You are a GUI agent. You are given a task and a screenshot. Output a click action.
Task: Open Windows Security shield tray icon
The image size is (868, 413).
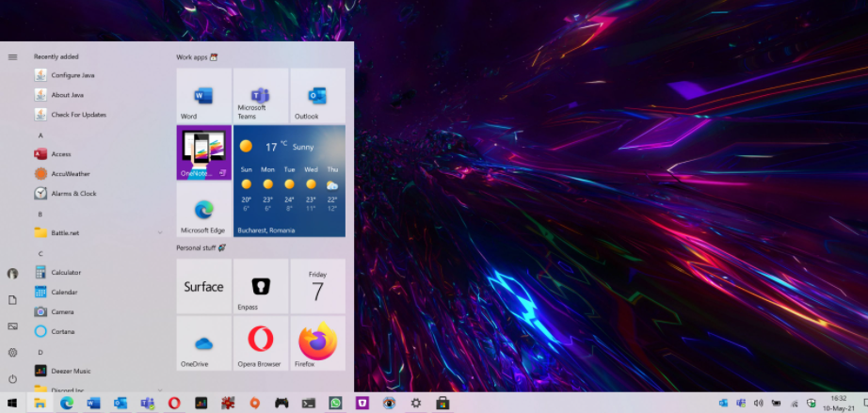[812, 403]
